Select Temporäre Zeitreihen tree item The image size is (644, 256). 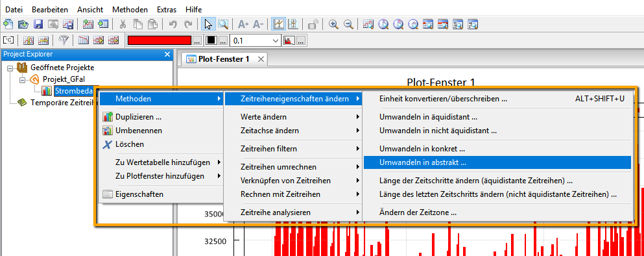tap(62, 103)
